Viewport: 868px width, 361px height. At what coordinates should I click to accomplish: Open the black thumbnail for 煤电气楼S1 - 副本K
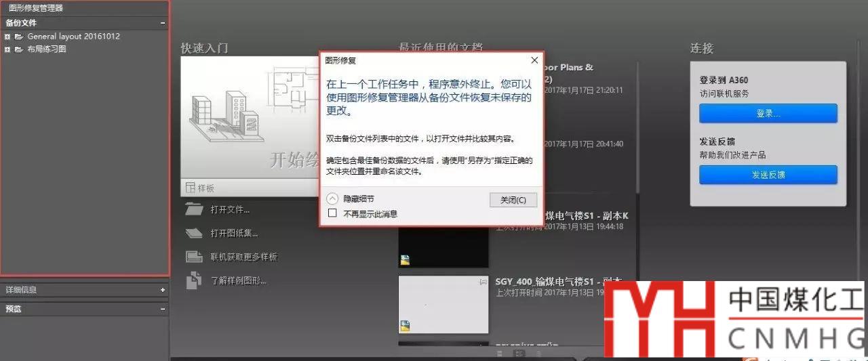pyautogui.click(x=443, y=247)
